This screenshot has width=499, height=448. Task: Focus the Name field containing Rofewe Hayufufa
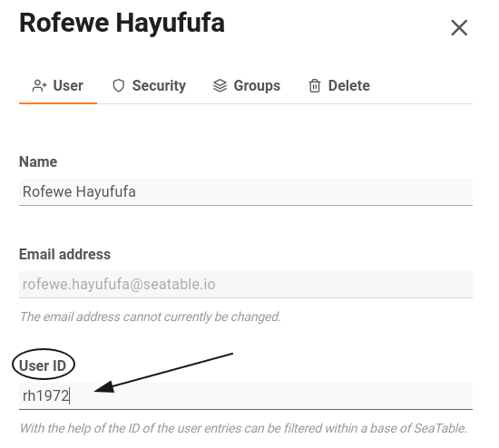tap(246, 192)
